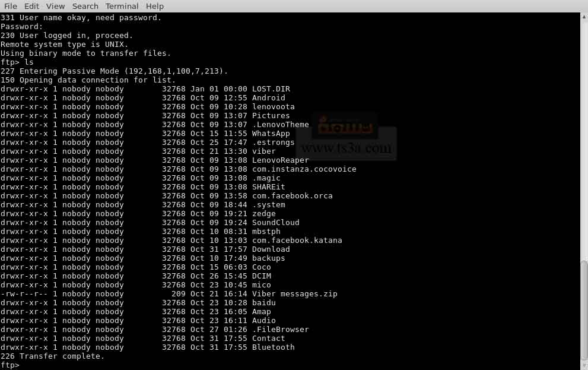Open the Edit menu
Screen dimensions: 588x370
pos(31,7)
